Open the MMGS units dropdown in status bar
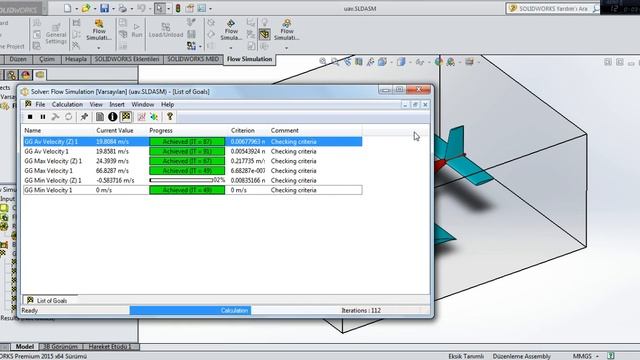This screenshot has height=360, width=640. [x=585, y=356]
